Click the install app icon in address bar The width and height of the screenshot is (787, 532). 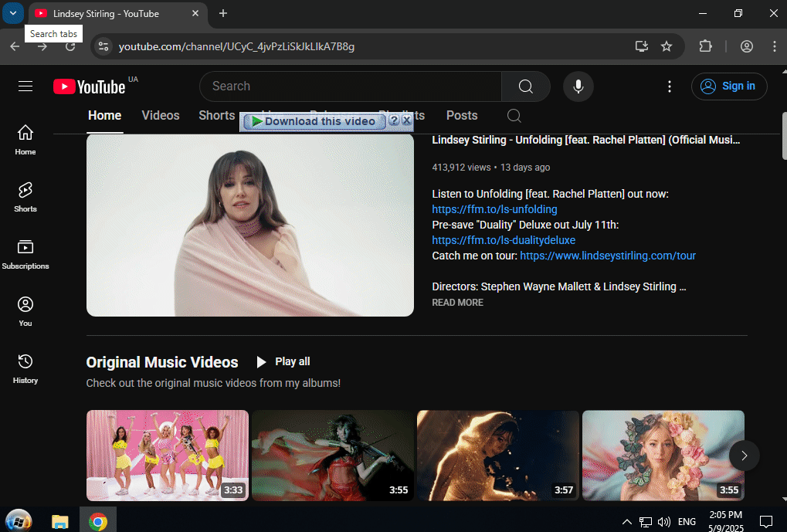[x=642, y=46]
